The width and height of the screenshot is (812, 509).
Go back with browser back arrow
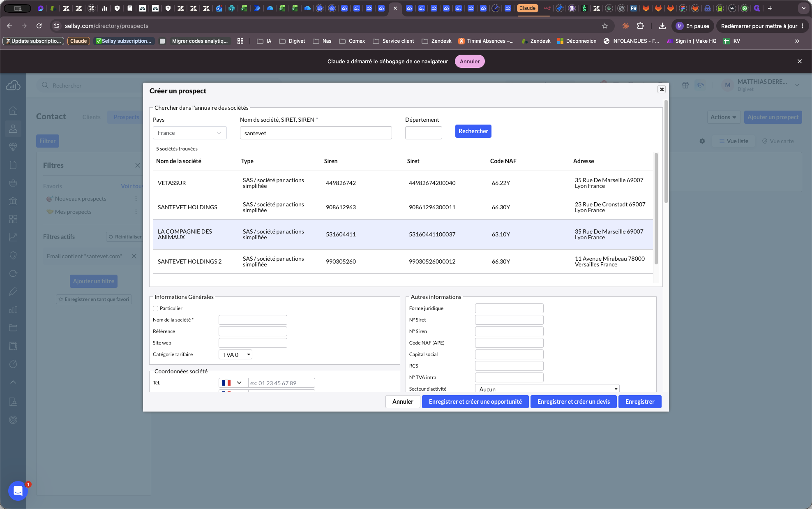9,26
